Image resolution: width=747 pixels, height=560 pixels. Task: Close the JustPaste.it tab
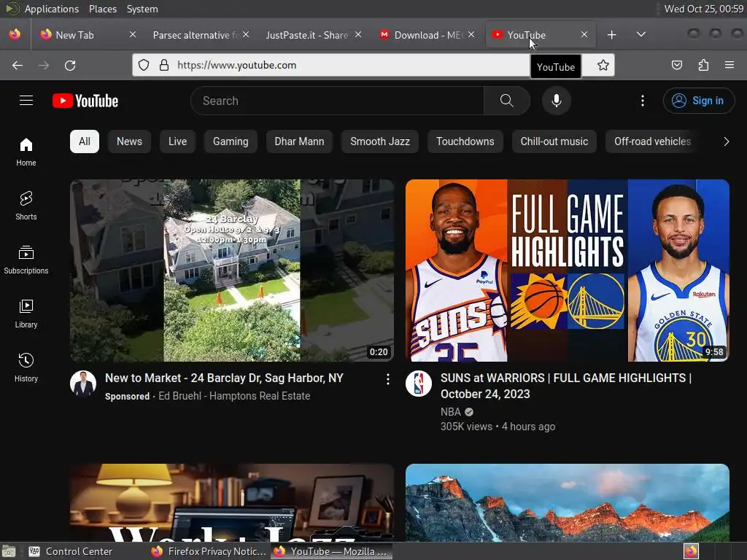tap(358, 34)
